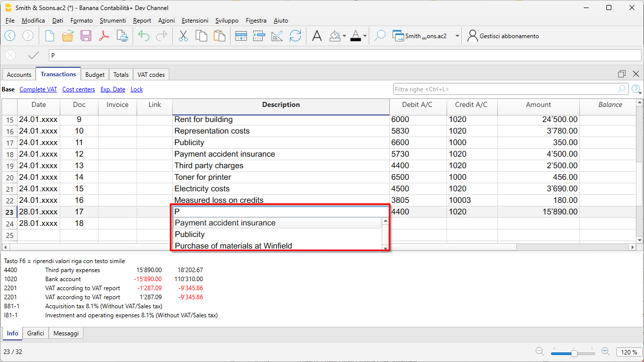Click the Cut scissors icon
This screenshot has width=644, height=362.
pyautogui.click(x=183, y=36)
